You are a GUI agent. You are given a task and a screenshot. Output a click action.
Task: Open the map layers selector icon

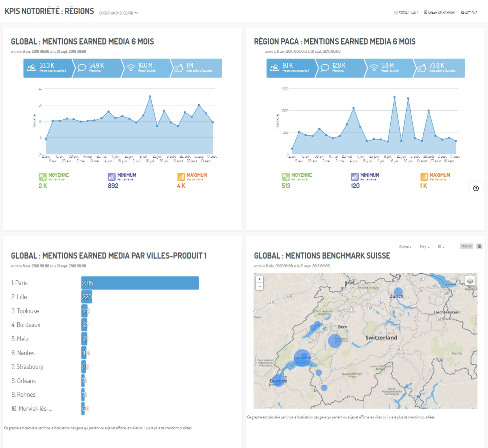pyautogui.click(x=470, y=281)
